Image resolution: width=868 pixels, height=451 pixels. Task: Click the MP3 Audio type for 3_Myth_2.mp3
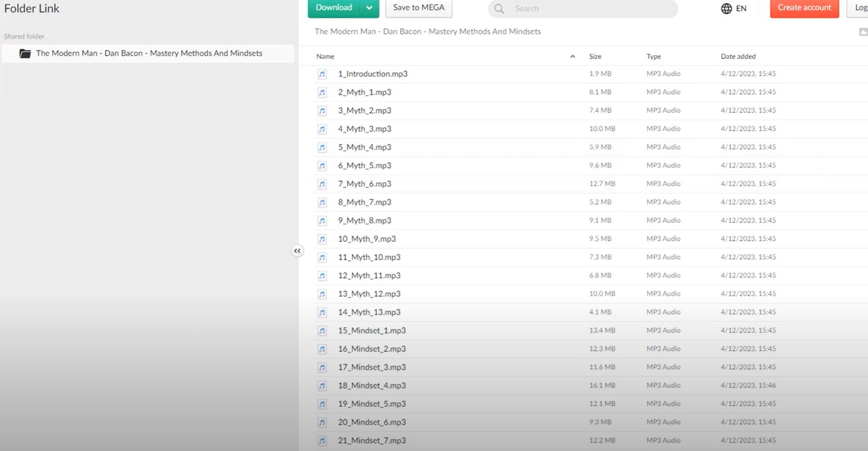(663, 110)
